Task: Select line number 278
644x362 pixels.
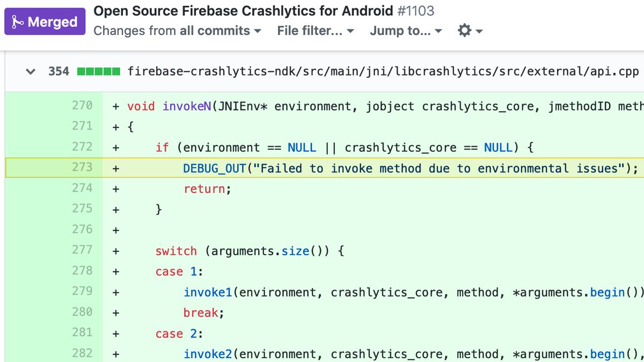Action: pyautogui.click(x=82, y=271)
